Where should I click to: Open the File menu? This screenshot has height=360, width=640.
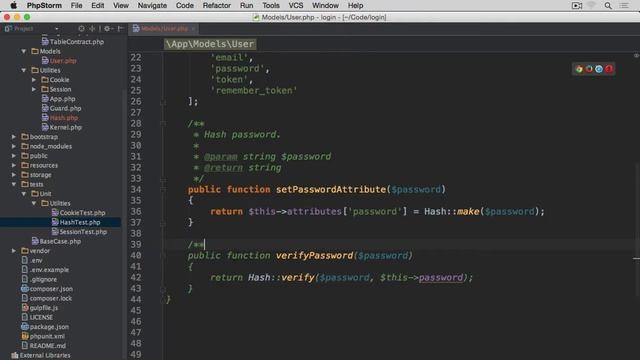pos(76,5)
